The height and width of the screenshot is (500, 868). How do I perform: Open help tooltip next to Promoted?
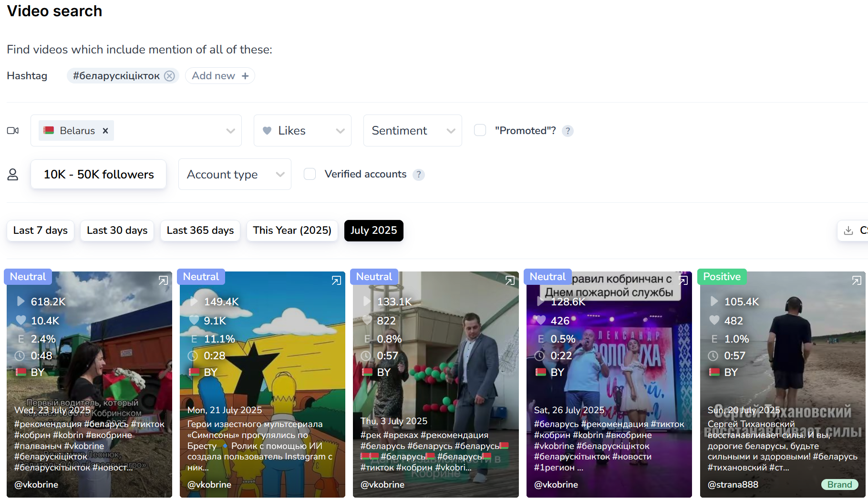[x=568, y=131]
